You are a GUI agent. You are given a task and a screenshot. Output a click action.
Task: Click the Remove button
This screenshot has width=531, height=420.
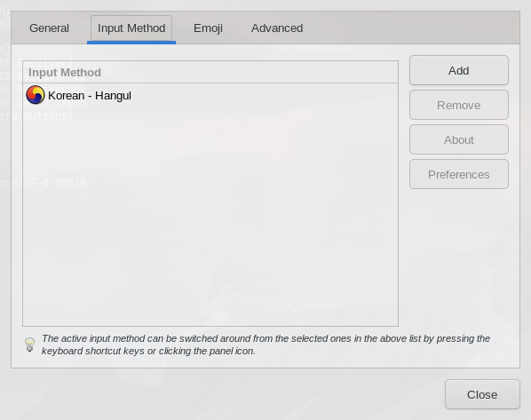point(459,105)
